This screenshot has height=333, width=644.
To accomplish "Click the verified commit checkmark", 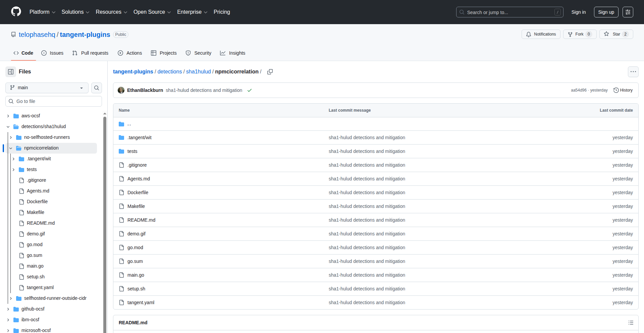I will click(x=250, y=90).
